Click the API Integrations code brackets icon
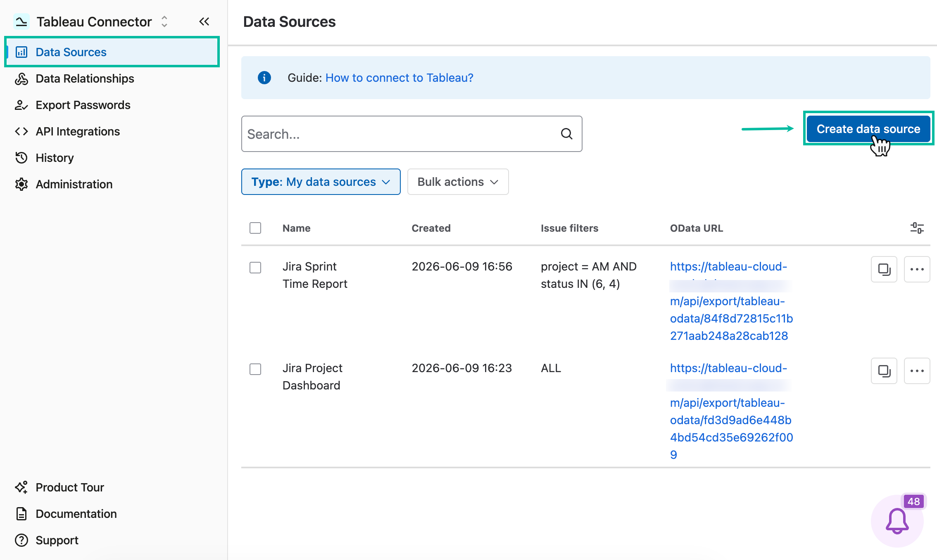937x560 pixels. click(x=21, y=131)
